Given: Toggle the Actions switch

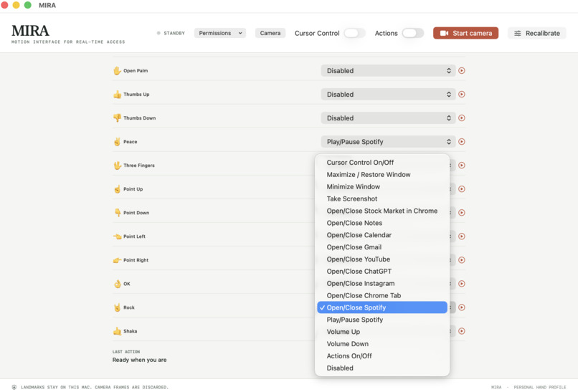Looking at the screenshot, I should [413, 33].
